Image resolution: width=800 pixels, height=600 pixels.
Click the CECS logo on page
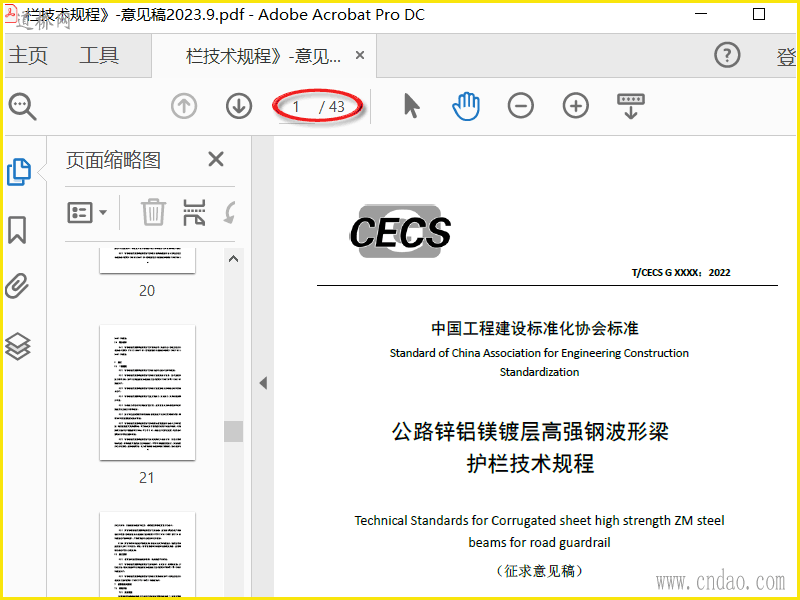pos(400,232)
